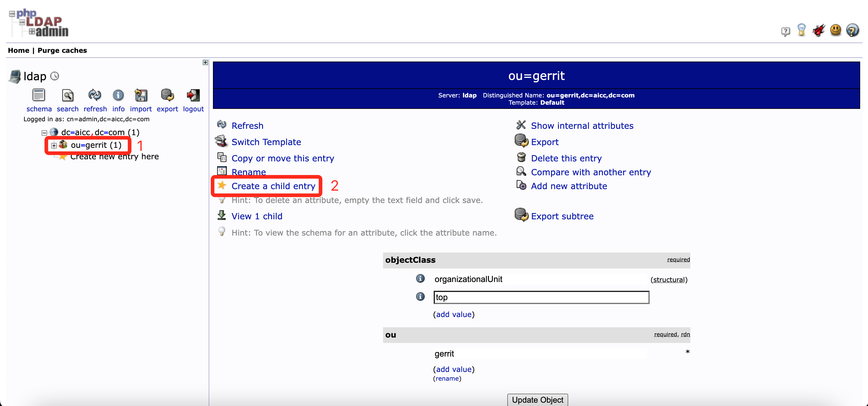Click Delete this entry link
The height and width of the screenshot is (406, 868).
[566, 158]
